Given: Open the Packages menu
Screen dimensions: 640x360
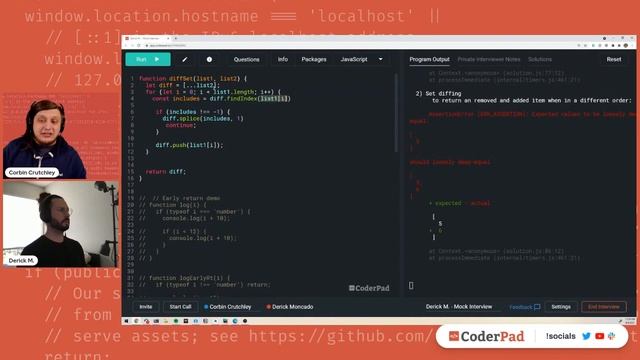Looking at the screenshot, I should click(313, 60).
